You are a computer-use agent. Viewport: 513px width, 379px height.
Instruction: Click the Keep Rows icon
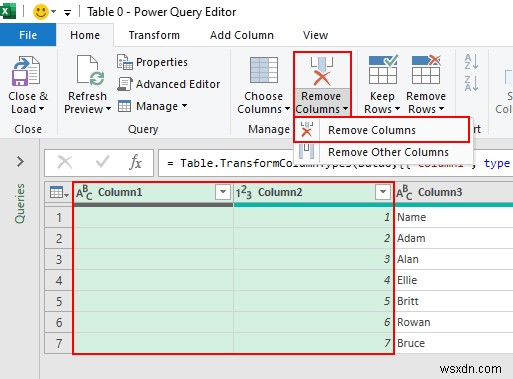(x=383, y=69)
